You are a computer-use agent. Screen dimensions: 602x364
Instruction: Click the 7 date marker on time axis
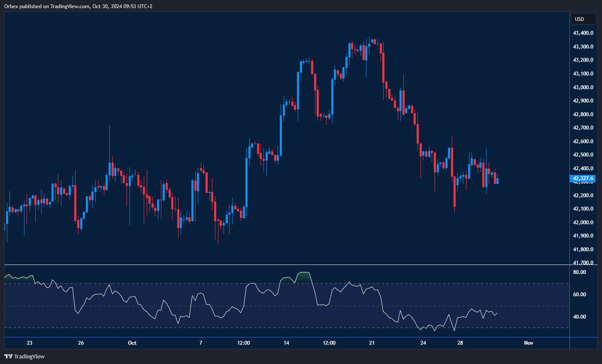pyautogui.click(x=201, y=343)
